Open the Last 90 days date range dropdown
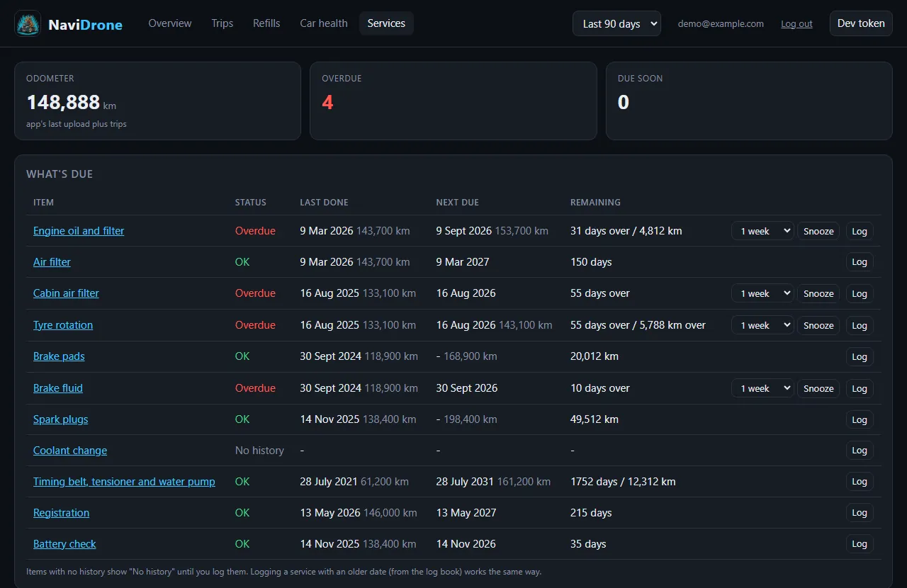Image resolution: width=907 pixels, height=588 pixels. pyautogui.click(x=616, y=23)
